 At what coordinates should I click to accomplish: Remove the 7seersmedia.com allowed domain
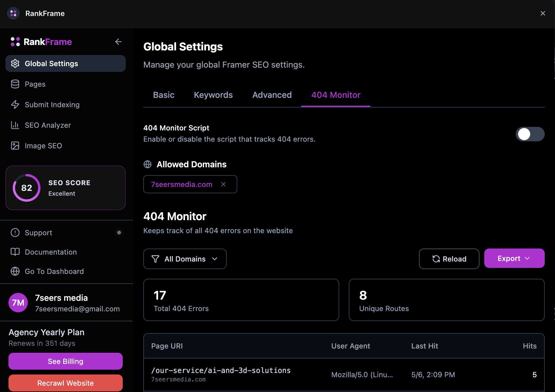coord(223,184)
